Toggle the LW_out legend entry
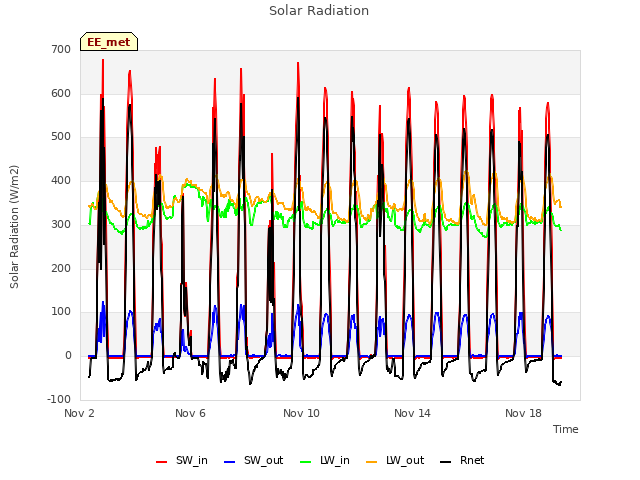 point(395,460)
